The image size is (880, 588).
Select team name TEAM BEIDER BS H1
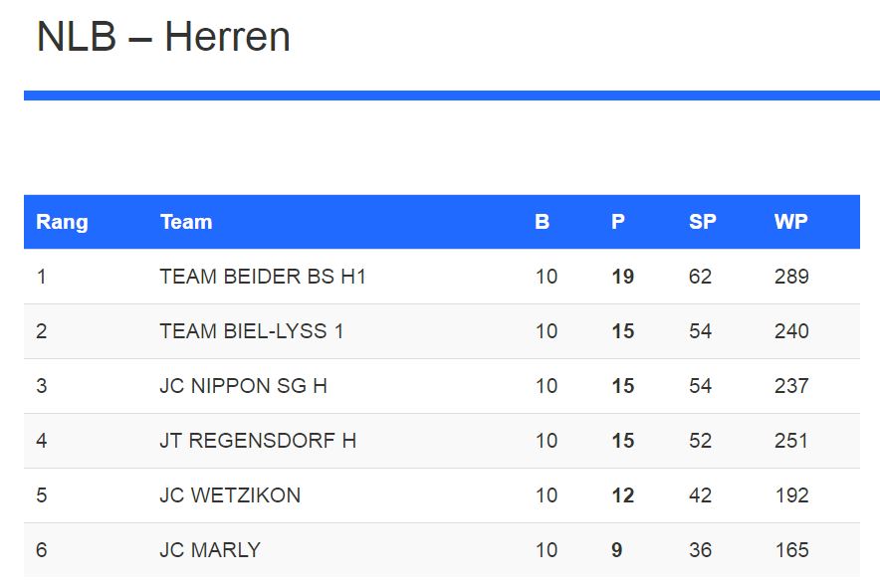[x=263, y=277]
